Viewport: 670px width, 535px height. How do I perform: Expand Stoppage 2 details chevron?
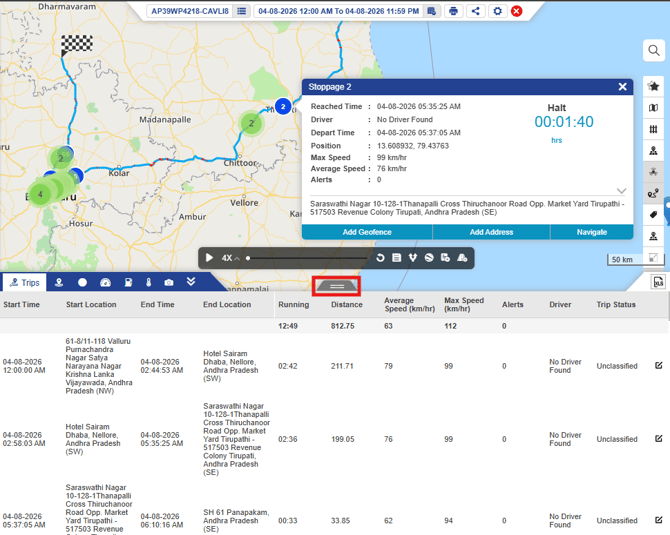(621, 191)
